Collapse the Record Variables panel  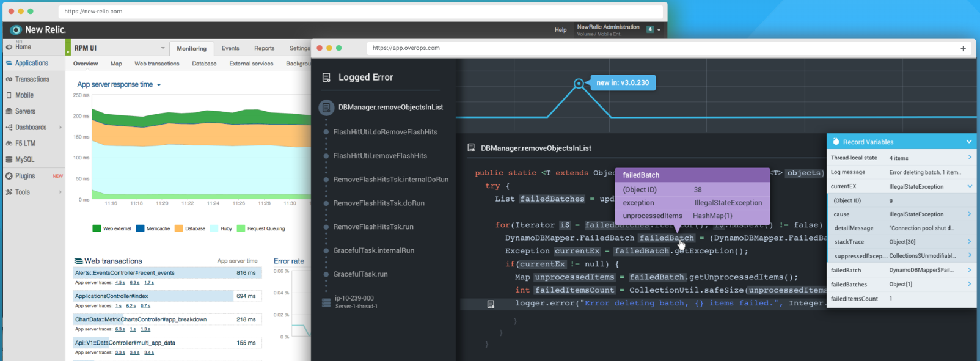pos(969,142)
